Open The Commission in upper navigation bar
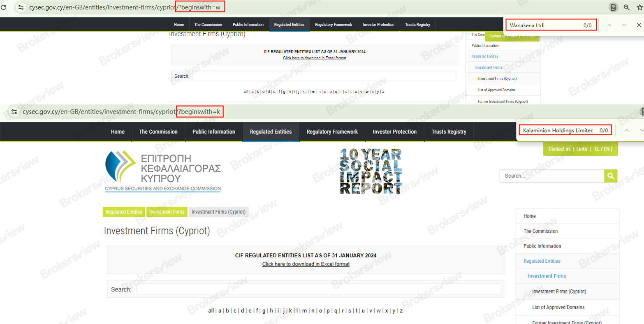 tap(208, 25)
